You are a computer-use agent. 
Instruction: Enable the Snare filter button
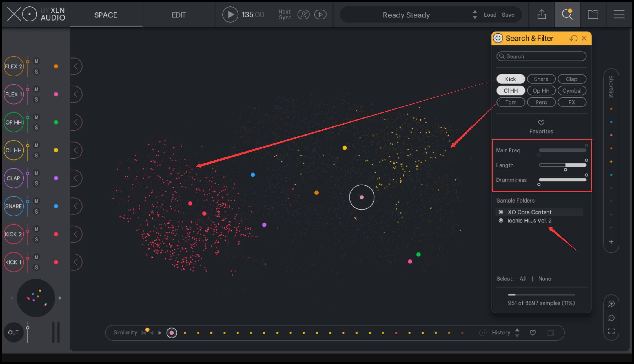click(x=541, y=79)
